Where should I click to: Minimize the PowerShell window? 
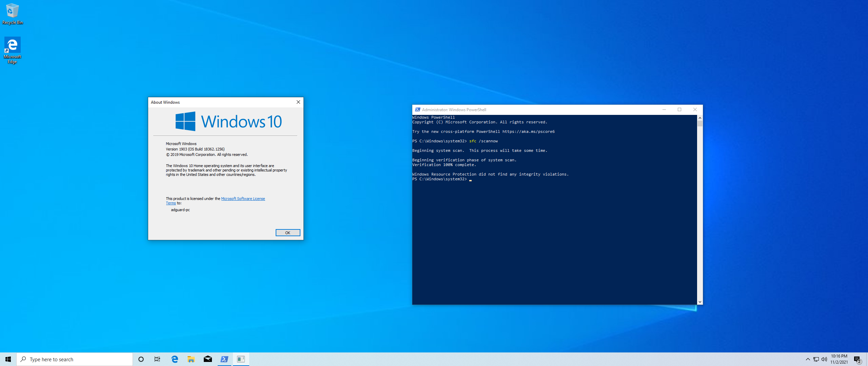[664, 109]
